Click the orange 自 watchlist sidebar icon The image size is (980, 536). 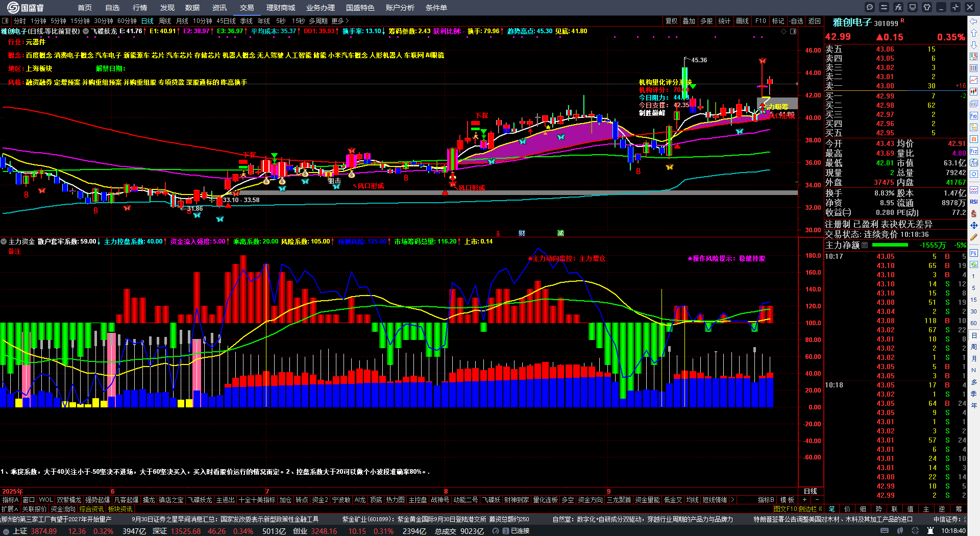coord(974,139)
